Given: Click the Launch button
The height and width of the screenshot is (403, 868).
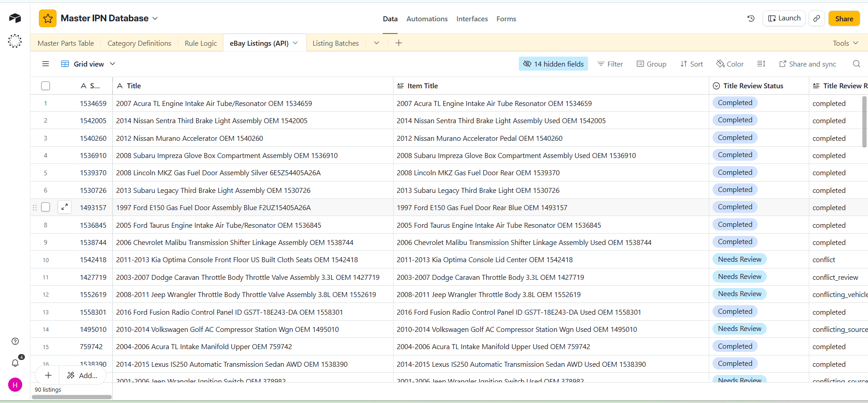Looking at the screenshot, I should pos(784,18).
